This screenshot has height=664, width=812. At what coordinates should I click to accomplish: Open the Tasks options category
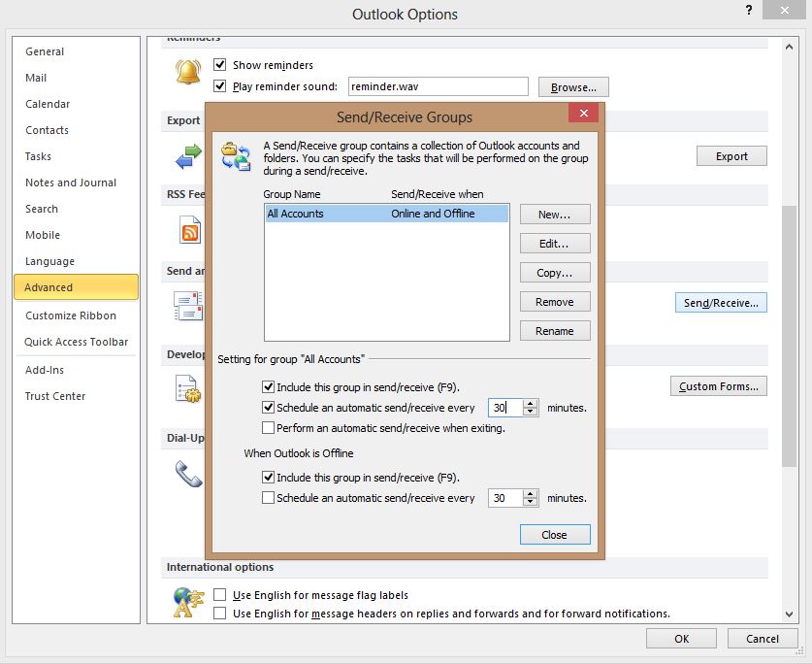click(x=76, y=156)
